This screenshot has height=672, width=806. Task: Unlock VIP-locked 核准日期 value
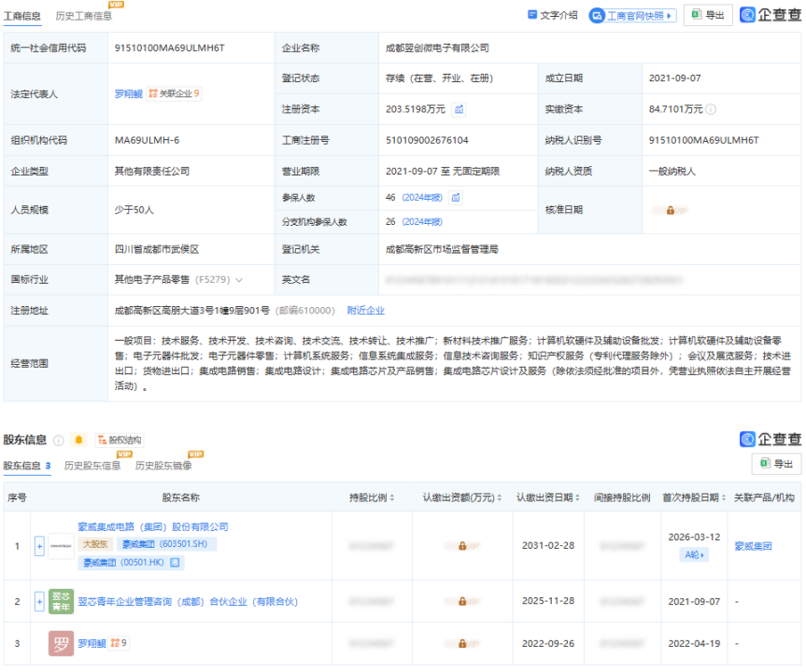click(670, 211)
